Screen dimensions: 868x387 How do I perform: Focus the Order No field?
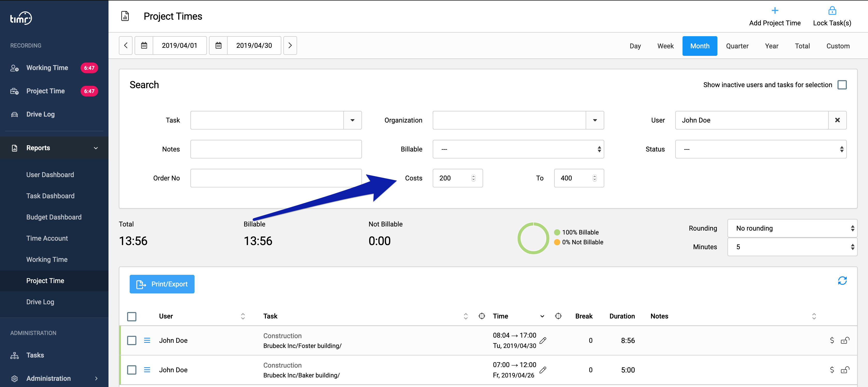coord(276,178)
